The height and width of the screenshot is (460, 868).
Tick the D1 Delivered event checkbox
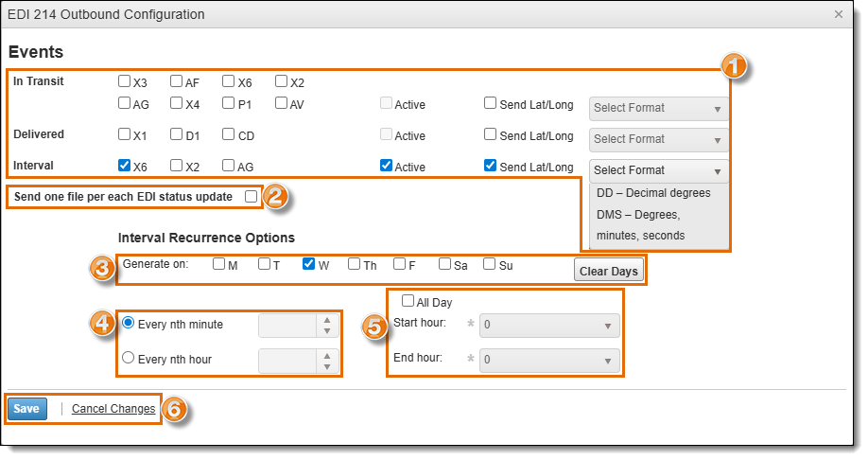click(x=177, y=134)
